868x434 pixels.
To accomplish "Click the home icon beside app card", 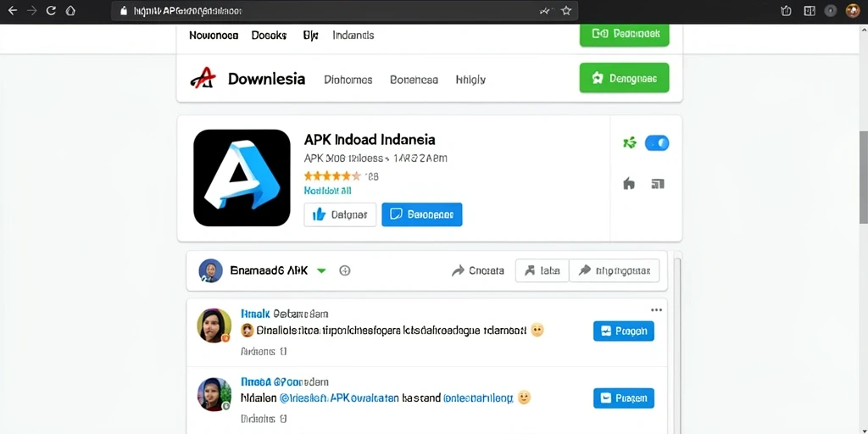I will pyautogui.click(x=629, y=183).
